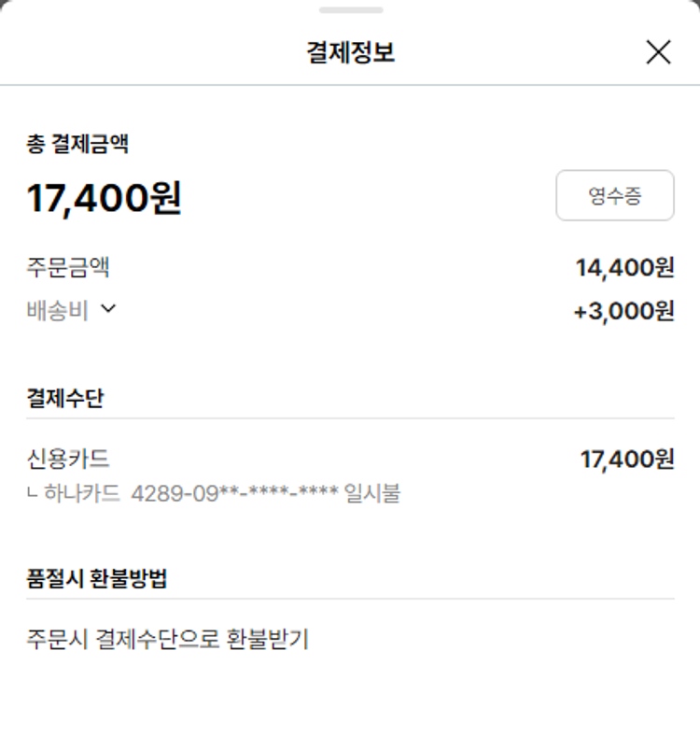Click the +3,000원 shipping fee value
700x750 pixels.
623,311
